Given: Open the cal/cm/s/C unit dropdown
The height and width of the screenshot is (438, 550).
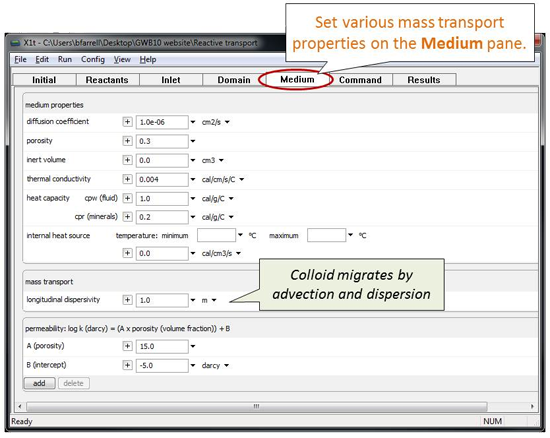Looking at the screenshot, I should click(x=242, y=180).
